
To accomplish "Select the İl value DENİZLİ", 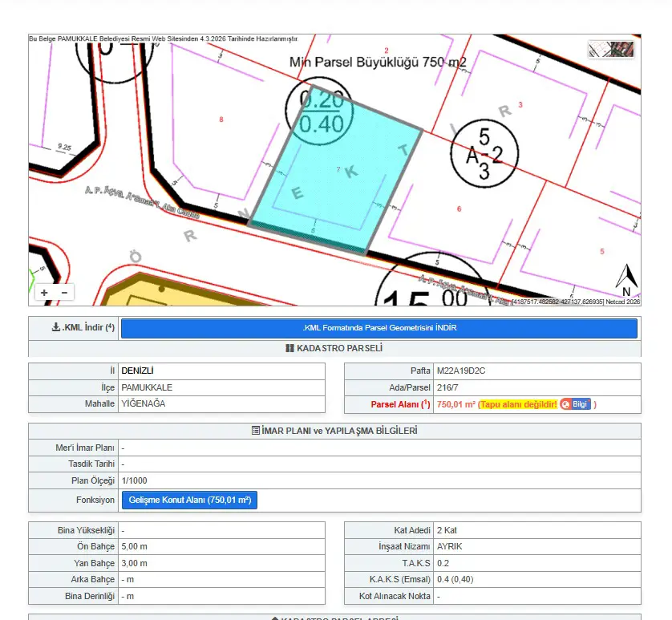I will pyautogui.click(x=138, y=371).
